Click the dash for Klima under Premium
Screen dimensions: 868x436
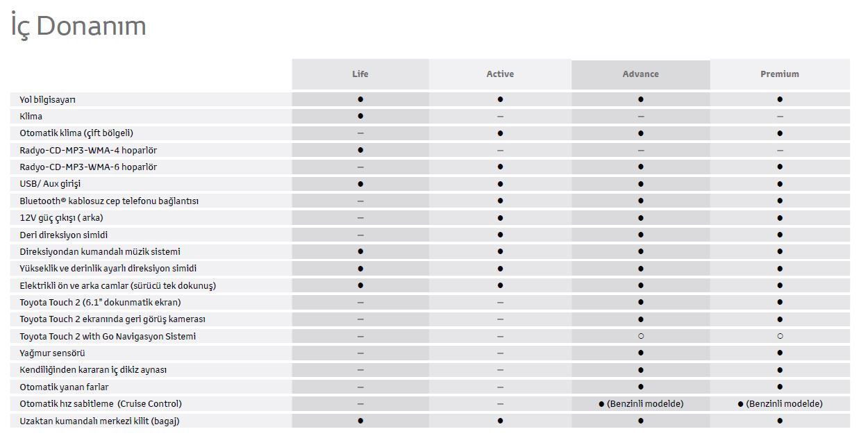[780, 117]
